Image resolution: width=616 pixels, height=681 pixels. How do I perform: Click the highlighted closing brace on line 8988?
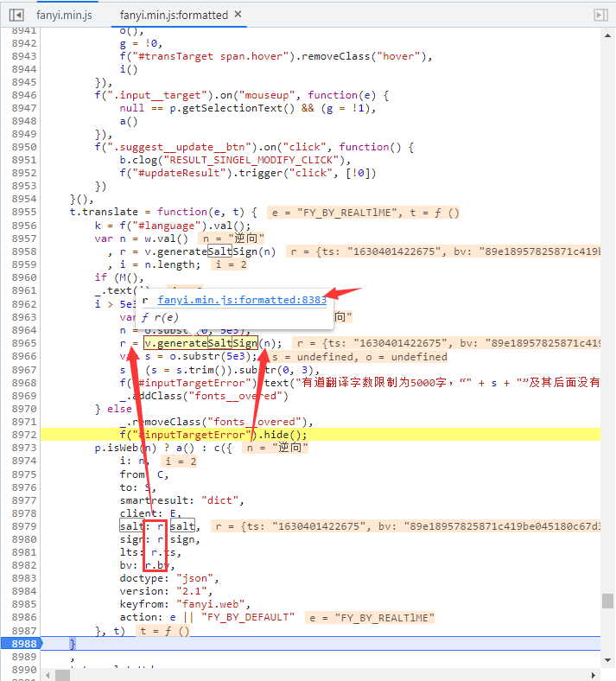(x=73, y=644)
